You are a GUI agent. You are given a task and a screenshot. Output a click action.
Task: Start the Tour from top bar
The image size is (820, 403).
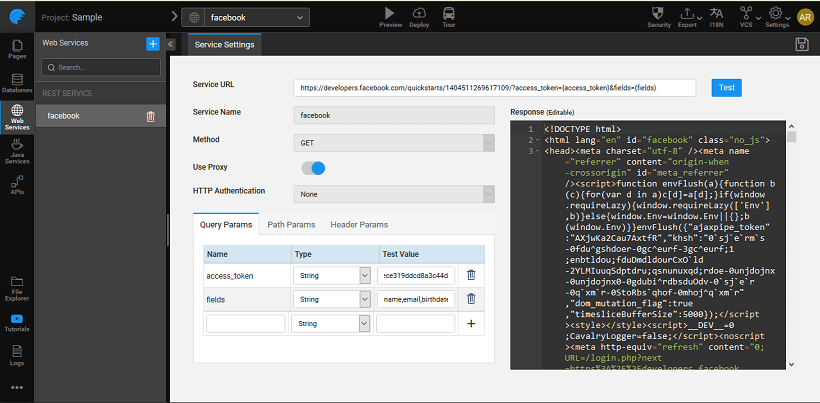pyautogui.click(x=449, y=13)
